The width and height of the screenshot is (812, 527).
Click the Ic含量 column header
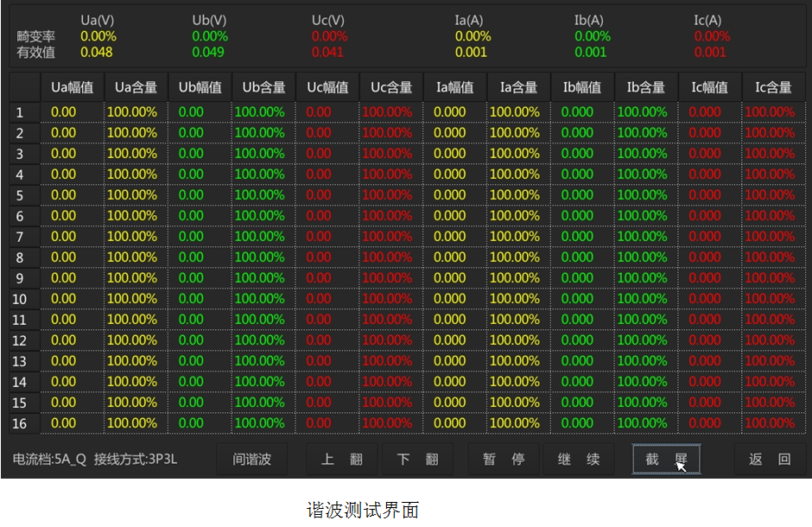[x=773, y=87]
